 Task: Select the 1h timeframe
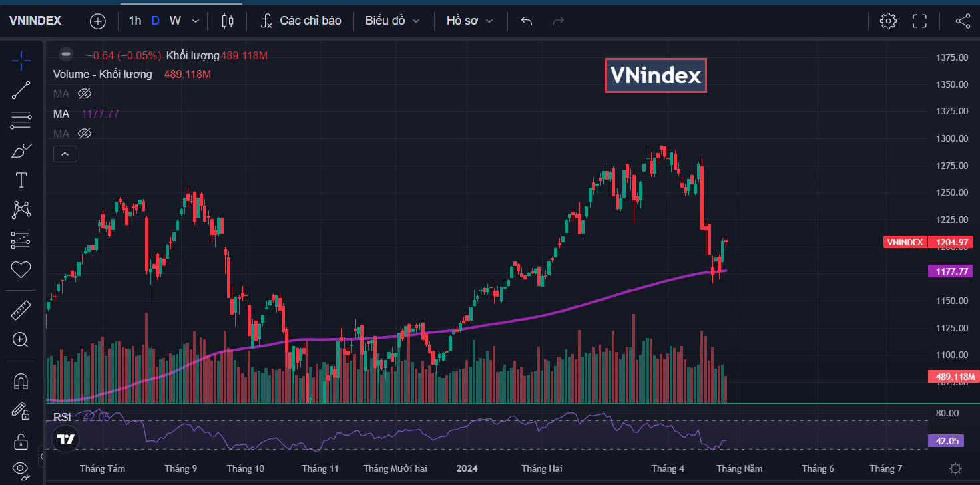(134, 21)
